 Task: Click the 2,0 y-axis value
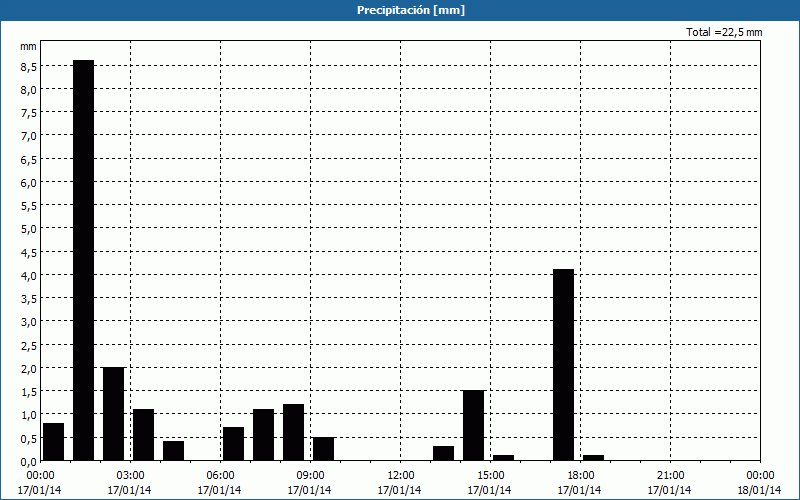pos(28,368)
